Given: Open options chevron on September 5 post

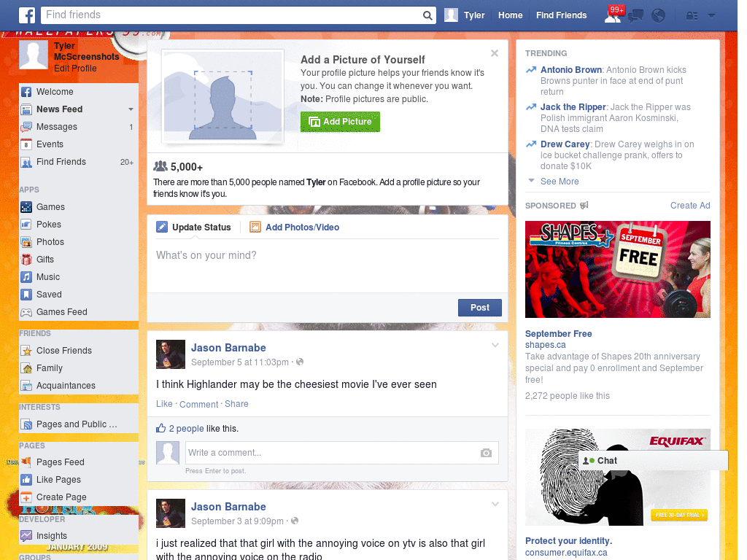Looking at the screenshot, I should [495, 345].
